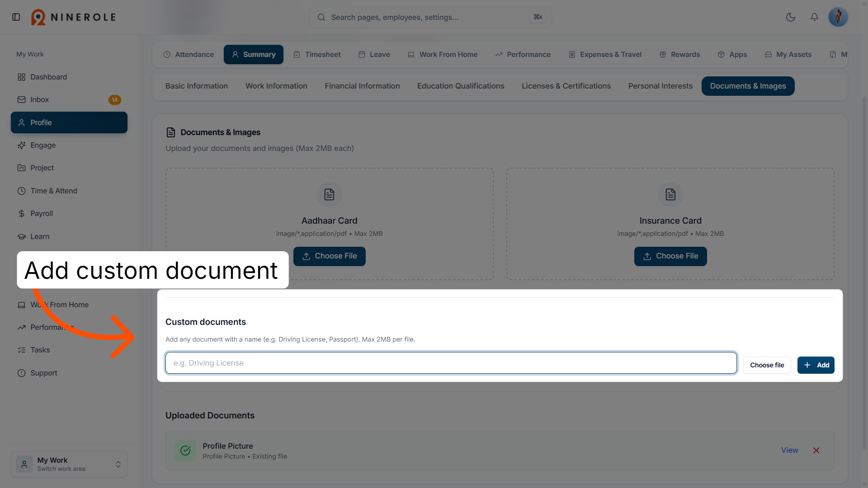Select Financial Information sub-tab
The height and width of the screenshot is (488, 868).
[x=362, y=86]
